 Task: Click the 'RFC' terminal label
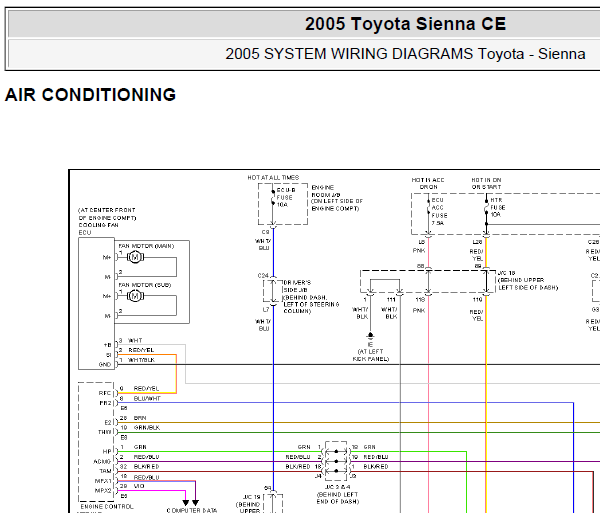(x=105, y=393)
